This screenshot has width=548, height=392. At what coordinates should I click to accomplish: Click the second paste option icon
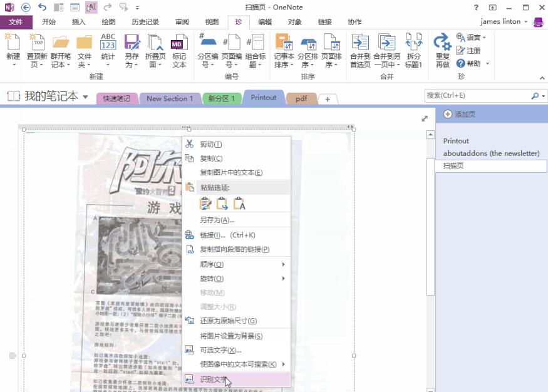tap(222, 204)
